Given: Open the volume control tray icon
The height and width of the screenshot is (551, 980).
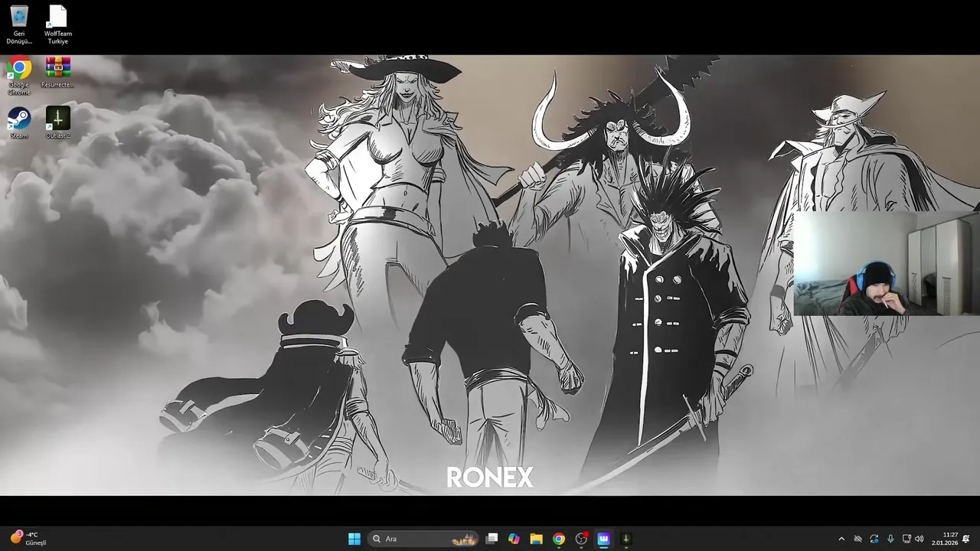Looking at the screenshot, I should [x=919, y=539].
